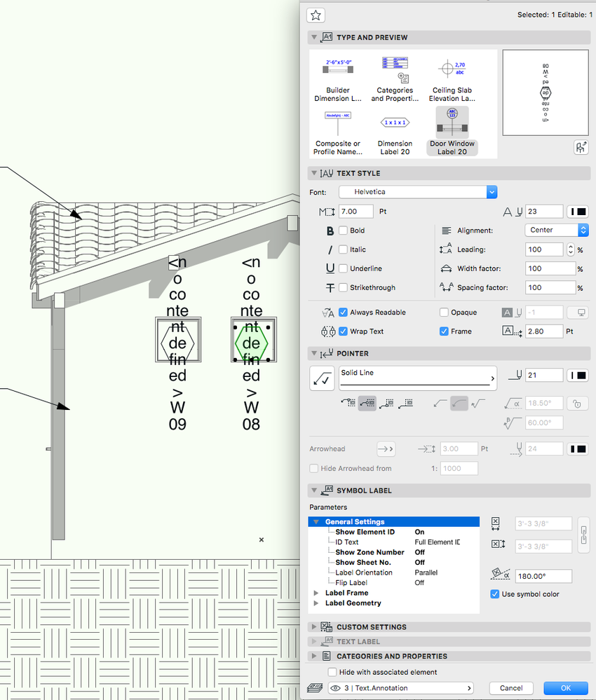Expand Categories and Properties section
The image size is (596, 700).
(x=314, y=656)
